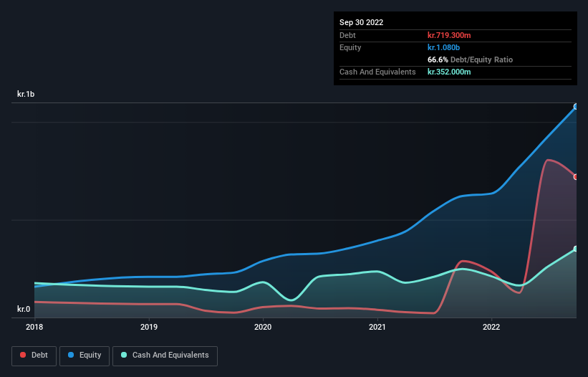
Task: Click the 2022 x-axis label
Action: tap(491, 327)
